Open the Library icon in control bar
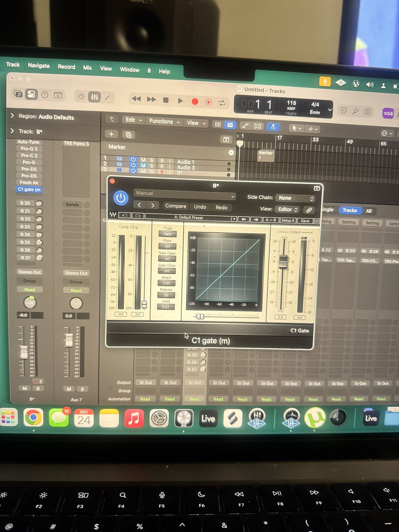This screenshot has height=532, width=399. tap(18, 94)
